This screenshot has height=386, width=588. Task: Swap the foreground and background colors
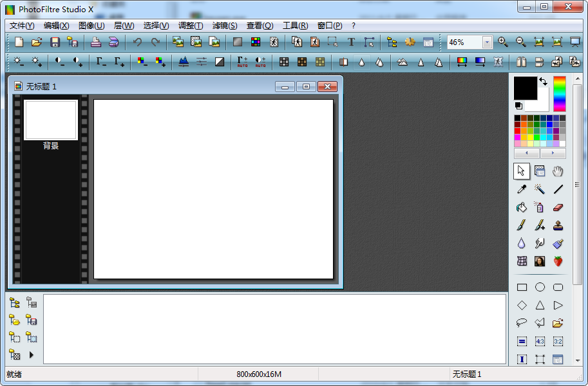click(543, 82)
